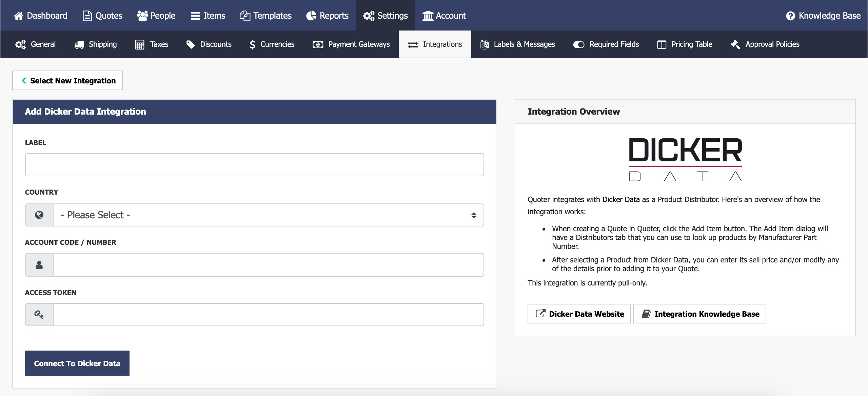Click the Approval Policies gavel icon

pyautogui.click(x=735, y=44)
